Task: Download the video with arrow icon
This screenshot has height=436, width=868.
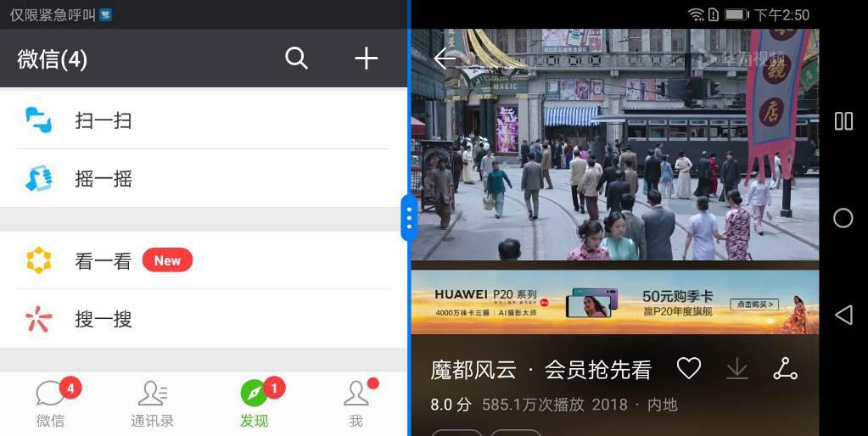Action: pos(737,368)
